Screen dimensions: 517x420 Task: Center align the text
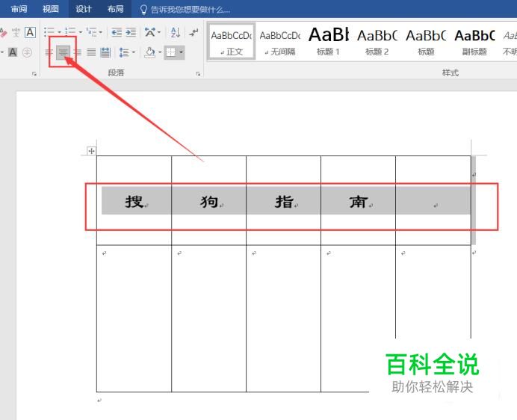[x=63, y=52]
